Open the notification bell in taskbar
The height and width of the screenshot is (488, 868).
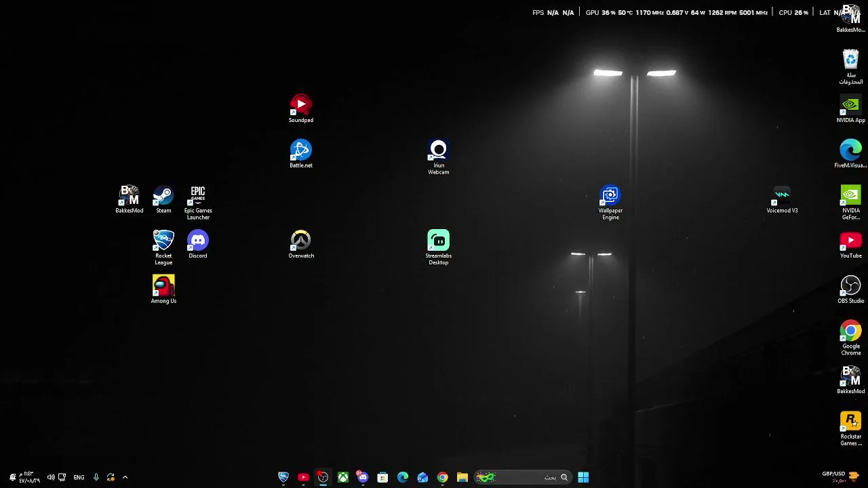(x=12, y=477)
